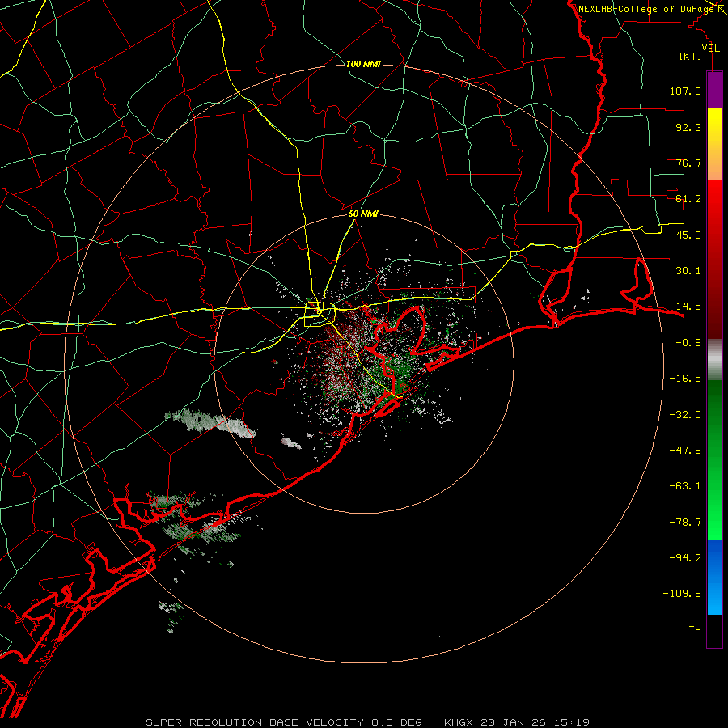Click the yellow-orange gradient segment of the color bar
The height and width of the screenshot is (728, 728).
714,144
